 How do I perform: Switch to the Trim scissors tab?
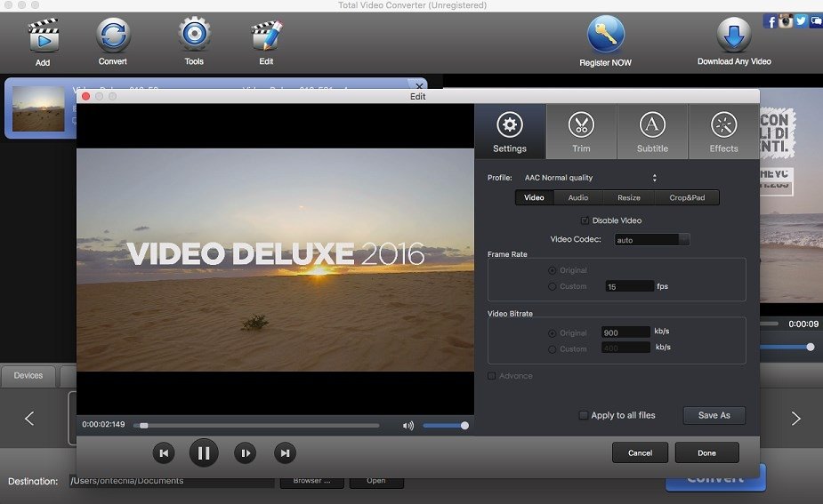point(581,132)
